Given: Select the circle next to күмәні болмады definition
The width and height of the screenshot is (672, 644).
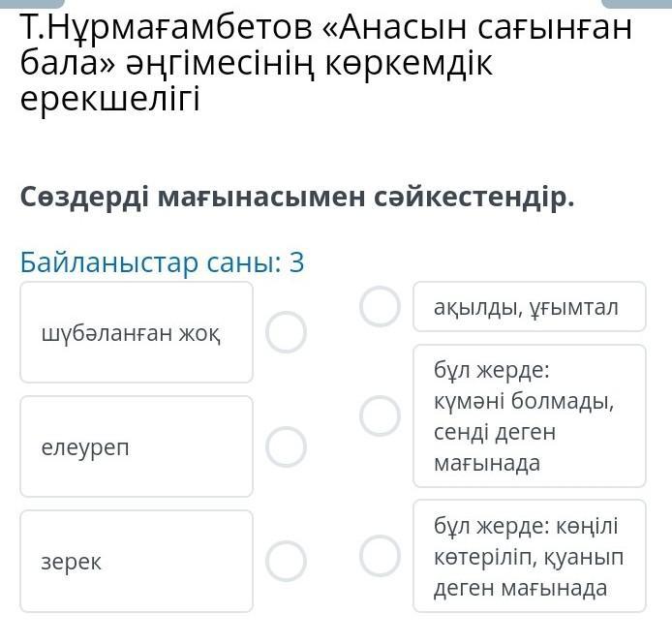Looking at the screenshot, I should click(x=381, y=415).
